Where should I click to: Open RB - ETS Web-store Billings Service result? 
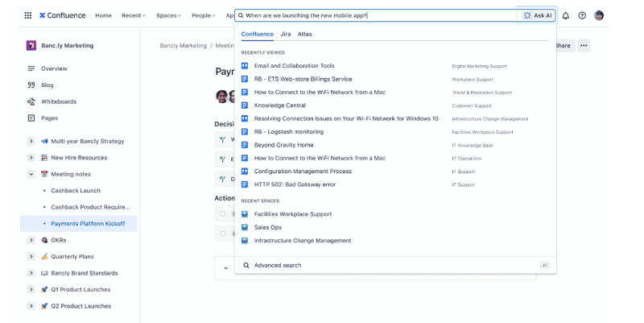(303, 79)
